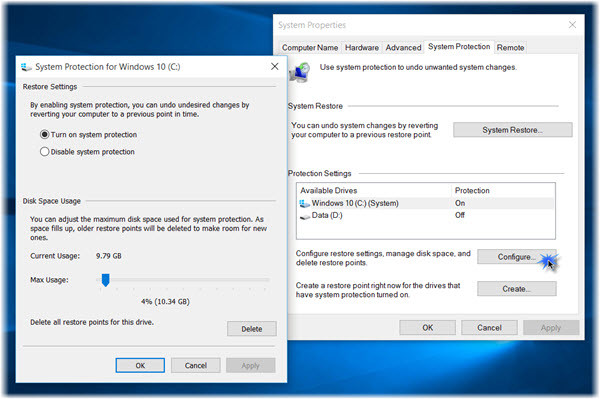The image size is (600, 399).
Task: Click the System Restore... button
Action: (513, 130)
